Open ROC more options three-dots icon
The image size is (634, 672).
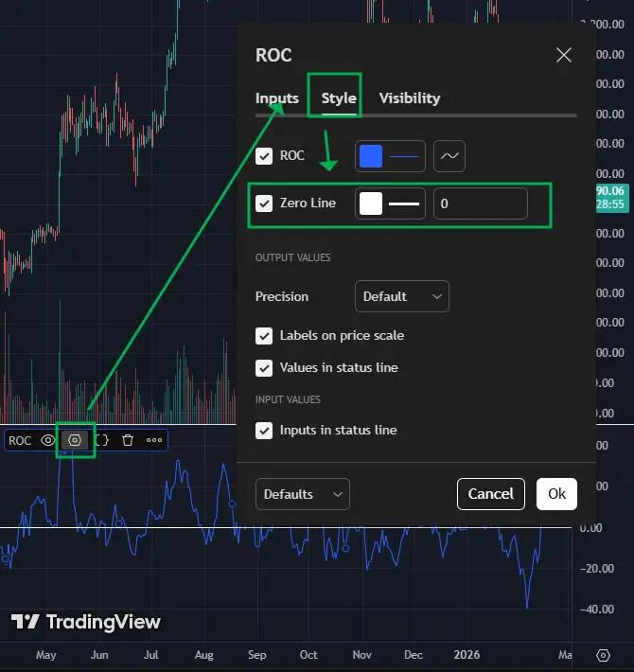pos(154,440)
